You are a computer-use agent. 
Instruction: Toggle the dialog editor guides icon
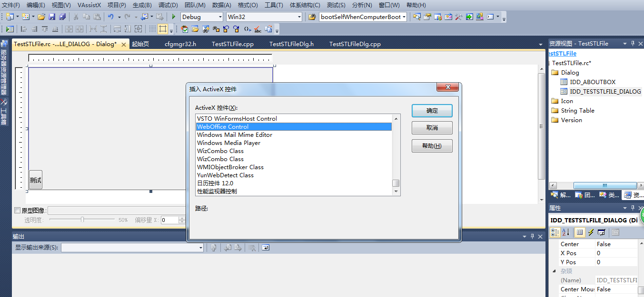[163, 29]
